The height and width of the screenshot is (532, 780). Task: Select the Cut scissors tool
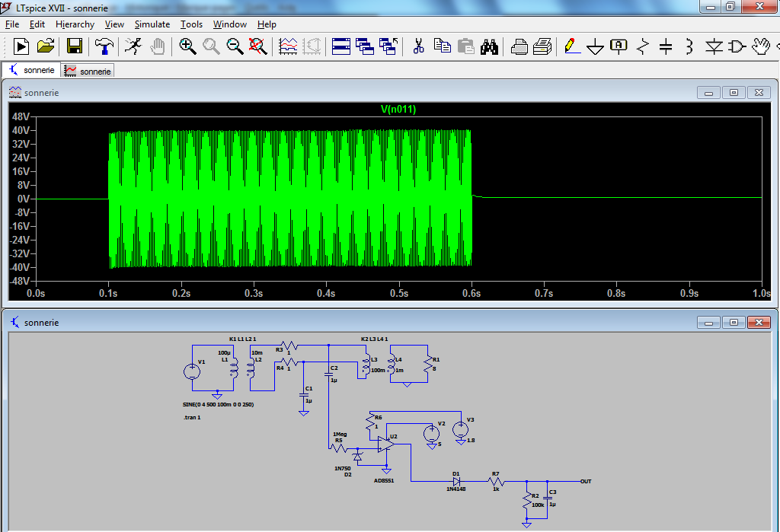tap(418, 46)
